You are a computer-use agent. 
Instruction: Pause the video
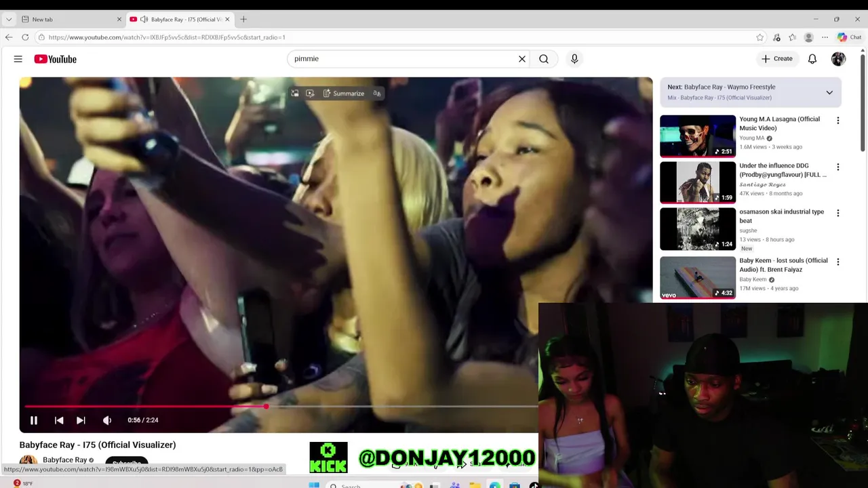point(33,420)
